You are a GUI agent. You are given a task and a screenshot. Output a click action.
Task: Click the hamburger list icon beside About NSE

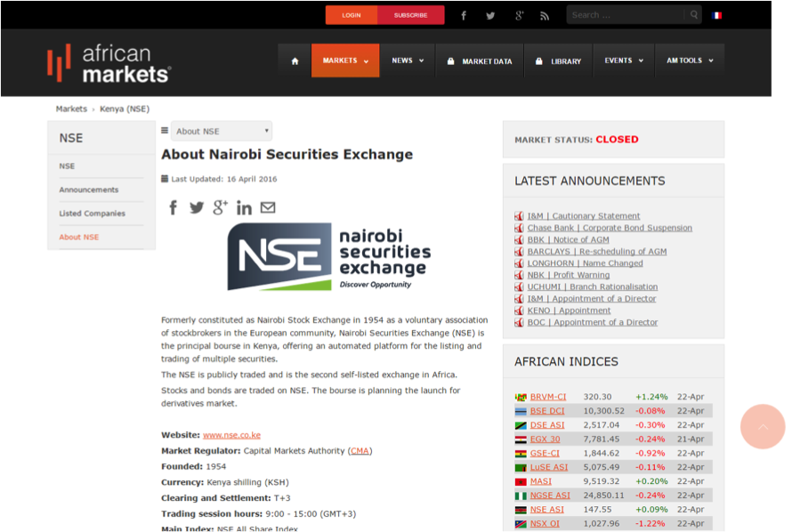(x=165, y=130)
